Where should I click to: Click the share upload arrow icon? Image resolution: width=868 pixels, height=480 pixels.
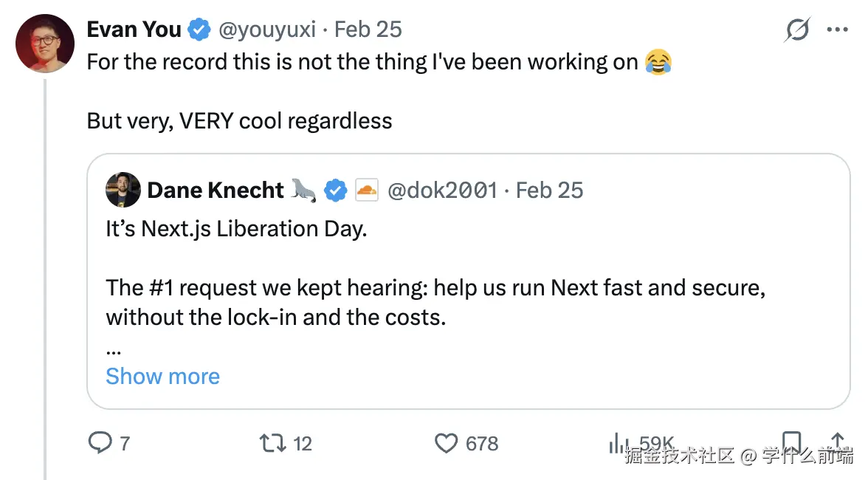(x=838, y=442)
